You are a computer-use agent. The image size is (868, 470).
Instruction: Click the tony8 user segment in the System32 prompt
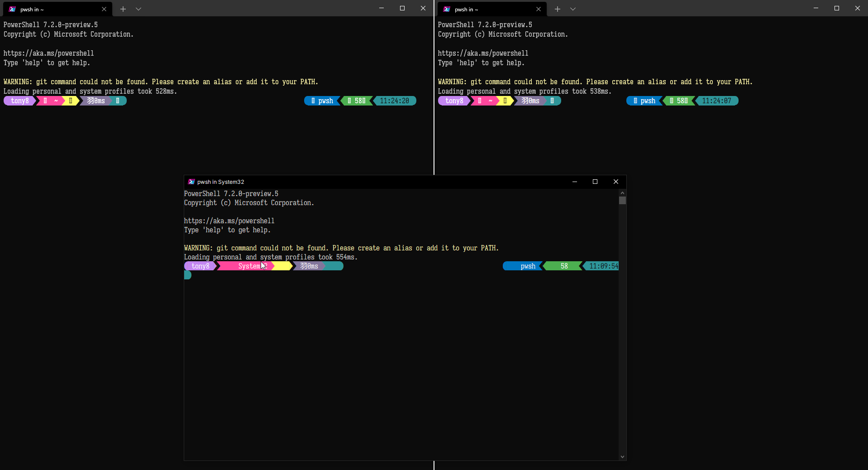[x=200, y=266]
